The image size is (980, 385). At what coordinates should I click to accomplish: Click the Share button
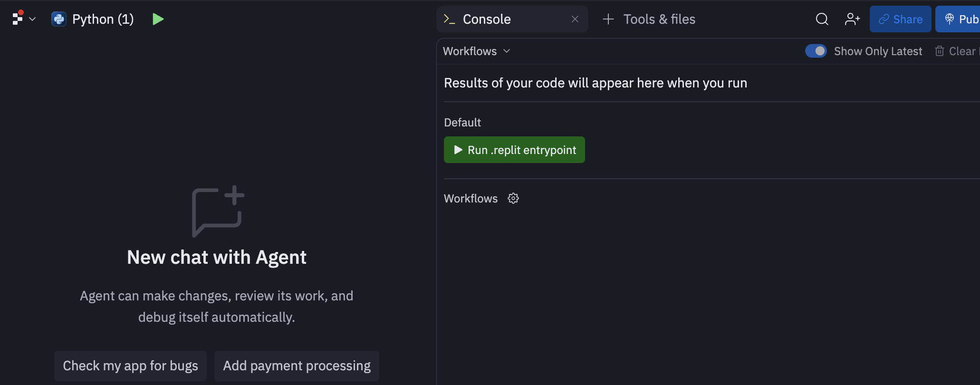point(900,19)
